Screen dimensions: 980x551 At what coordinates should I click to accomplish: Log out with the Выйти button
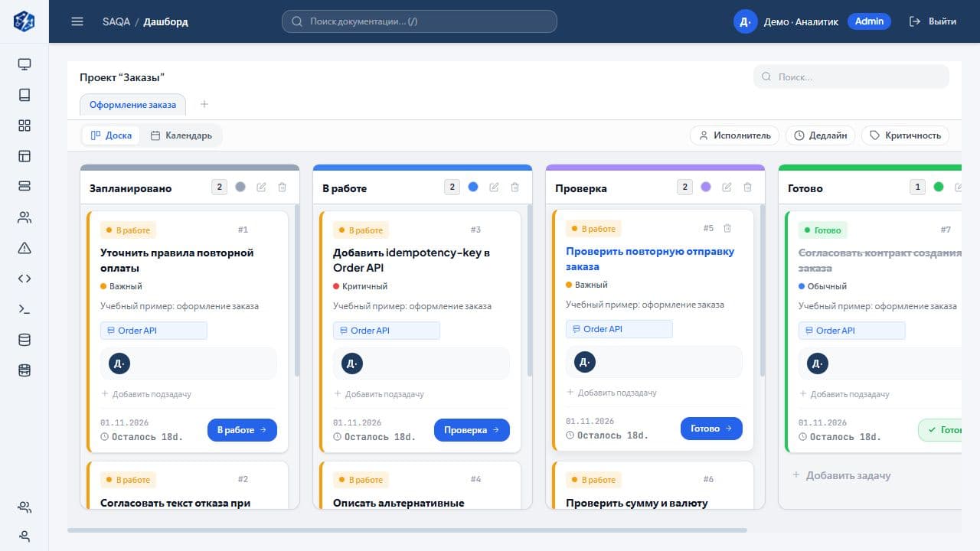coord(933,21)
